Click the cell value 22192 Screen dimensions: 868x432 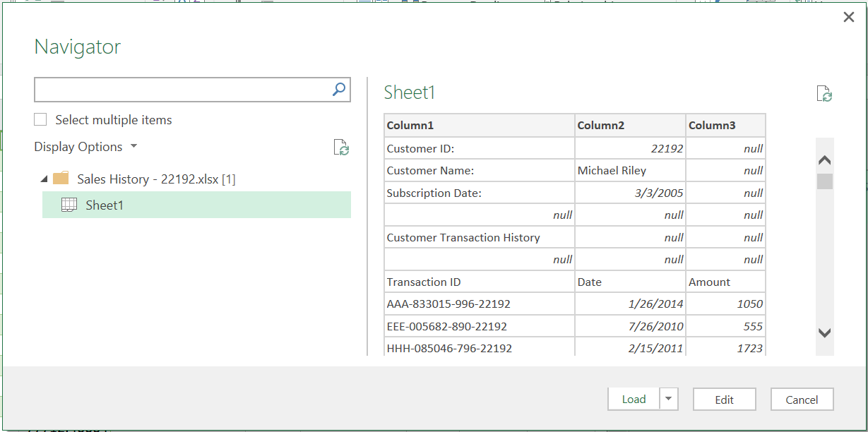[x=630, y=149]
